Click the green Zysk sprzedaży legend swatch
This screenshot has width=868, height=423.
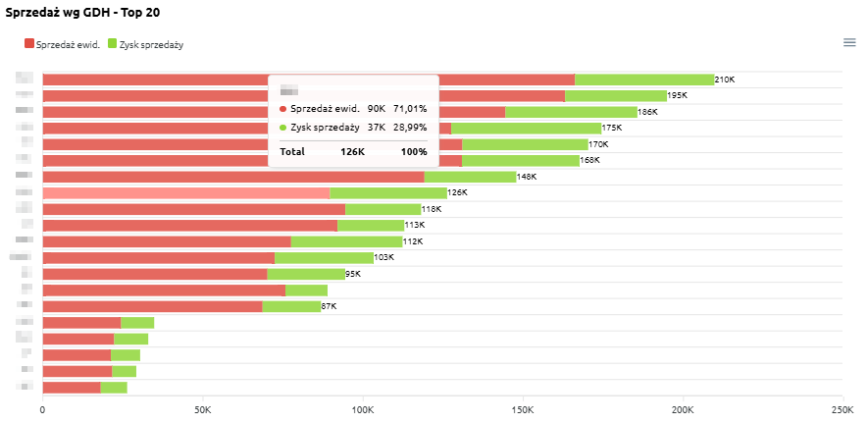pyautogui.click(x=113, y=44)
